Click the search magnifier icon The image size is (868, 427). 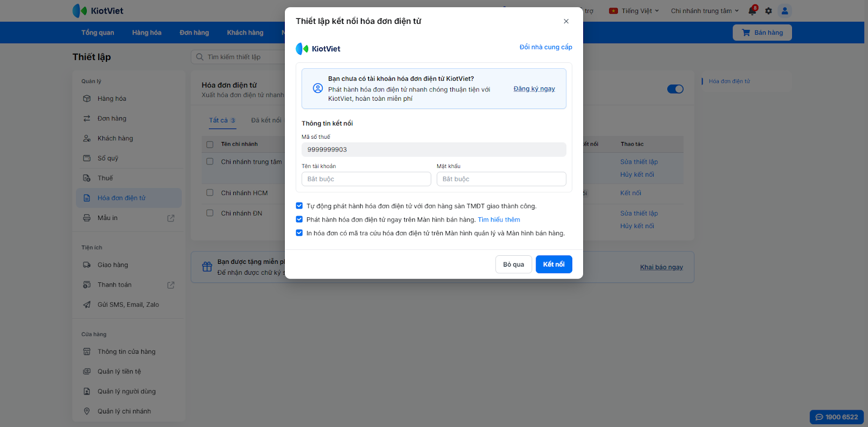(x=200, y=57)
